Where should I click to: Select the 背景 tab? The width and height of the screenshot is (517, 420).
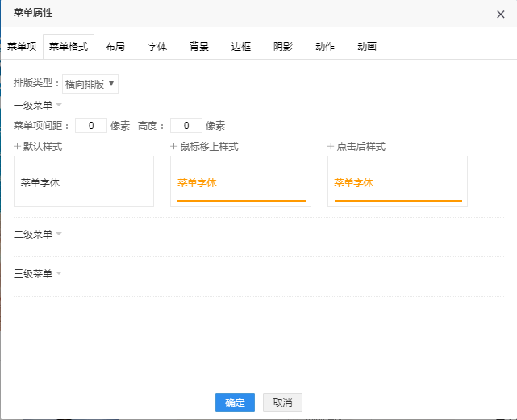point(199,47)
